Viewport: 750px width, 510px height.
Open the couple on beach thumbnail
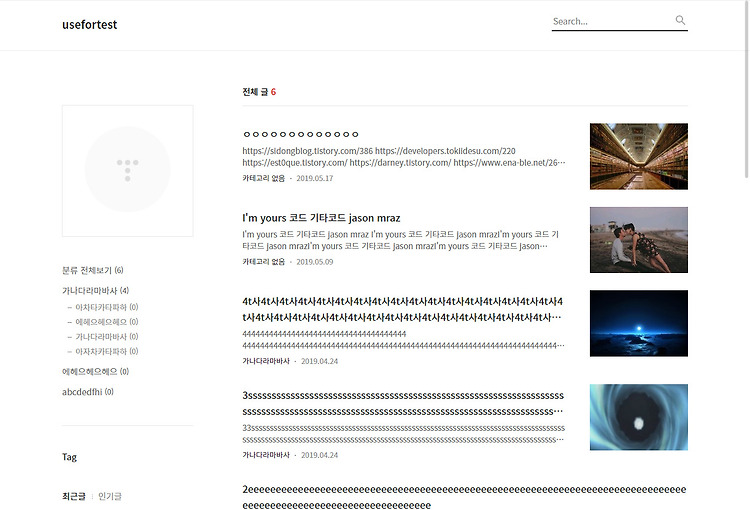click(x=639, y=240)
